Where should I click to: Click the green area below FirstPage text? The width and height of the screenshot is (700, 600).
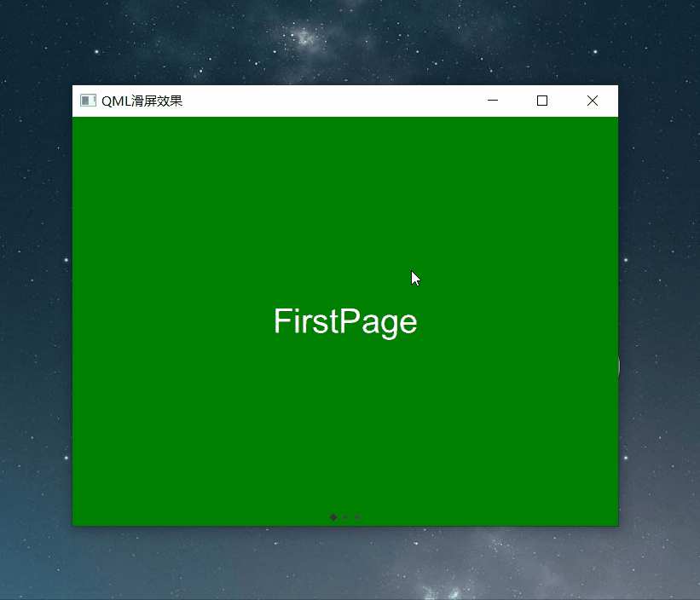(x=345, y=424)
